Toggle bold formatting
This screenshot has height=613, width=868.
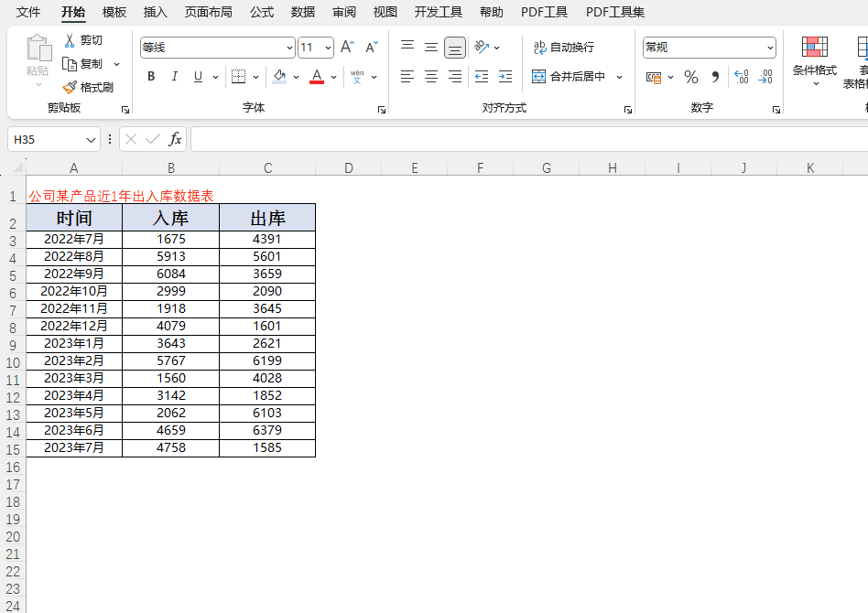150,77
